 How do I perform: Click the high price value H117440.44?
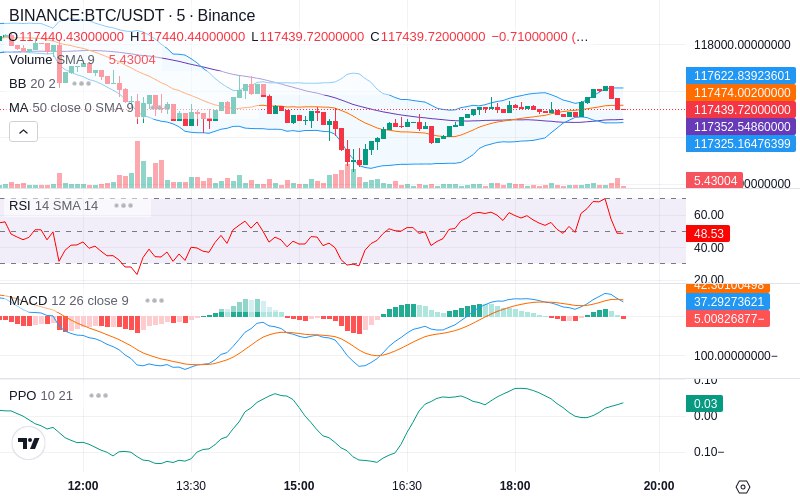click(x=187, y=37)
